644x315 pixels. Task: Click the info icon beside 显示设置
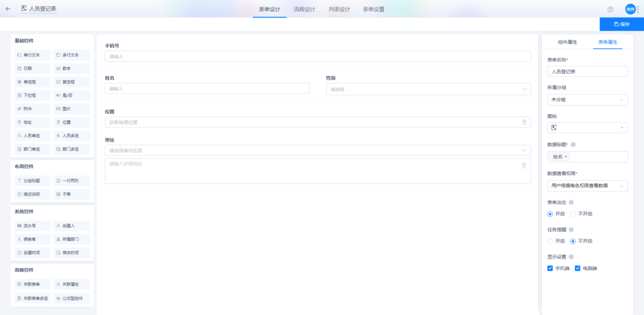(x=572, y=257)
